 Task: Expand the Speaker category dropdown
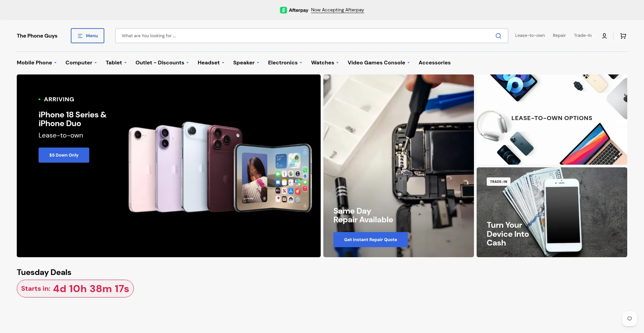tap(246, 63)
